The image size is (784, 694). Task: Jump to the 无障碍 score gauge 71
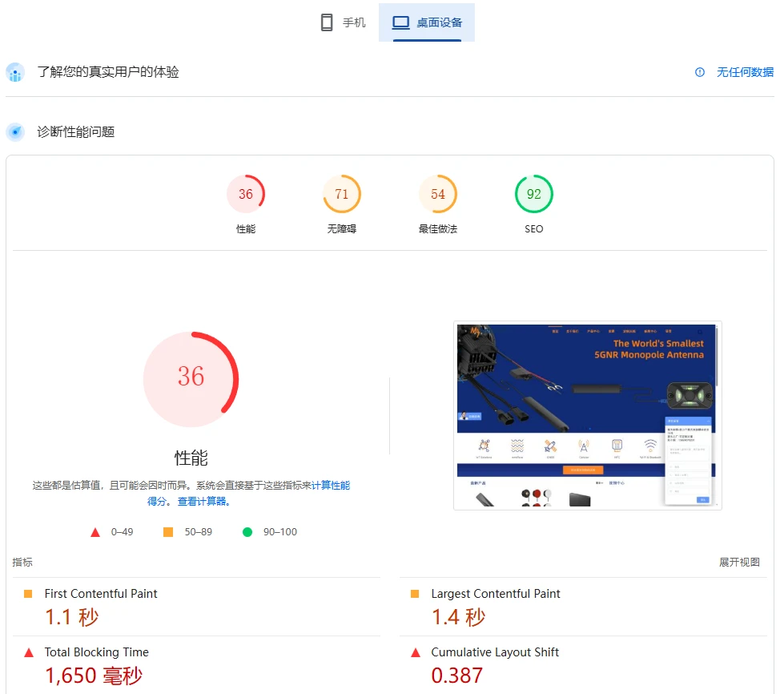(342, 195)
